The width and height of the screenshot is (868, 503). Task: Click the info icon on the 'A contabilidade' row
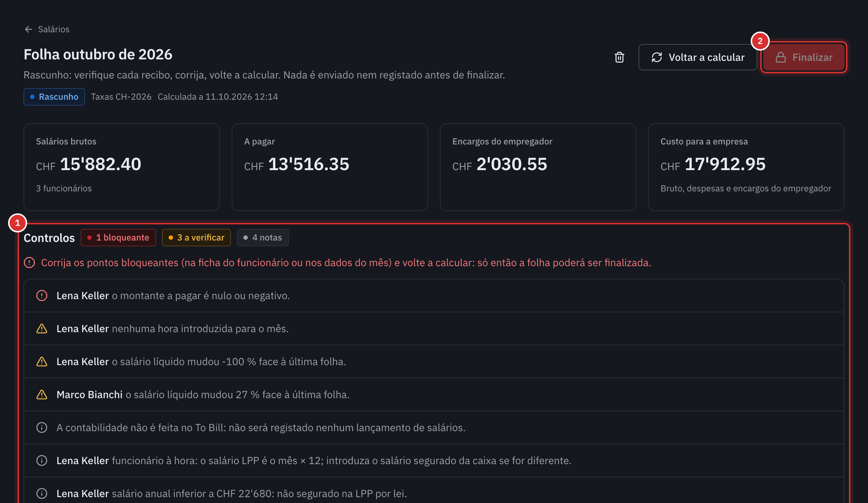pos(42,427)
